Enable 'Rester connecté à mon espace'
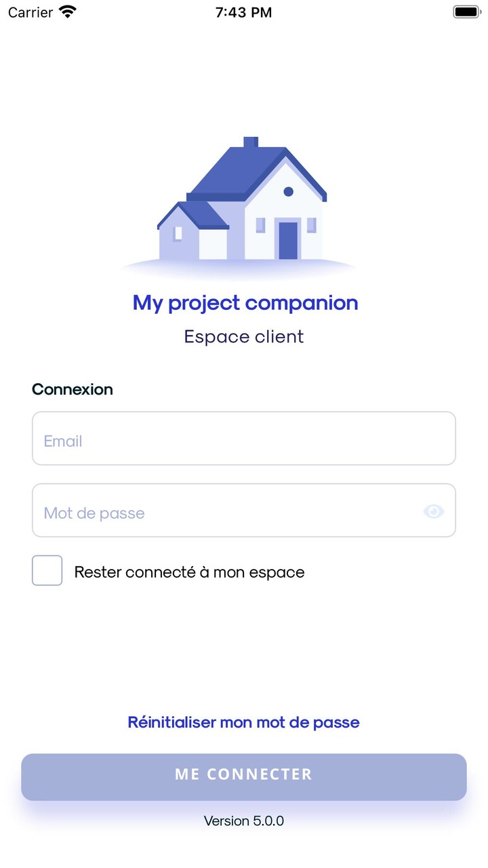Viewport: 488px width, 868px height. (x=46, y=570)
